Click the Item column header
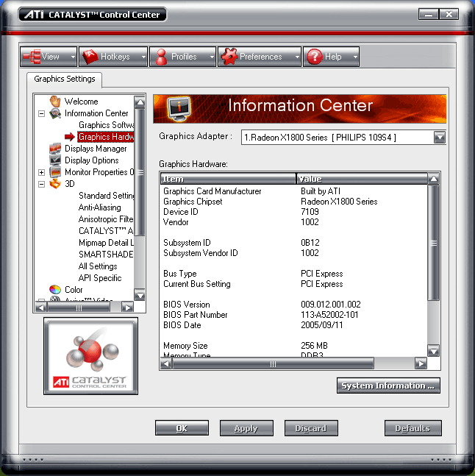475x476 pixels. click(228, 179)
